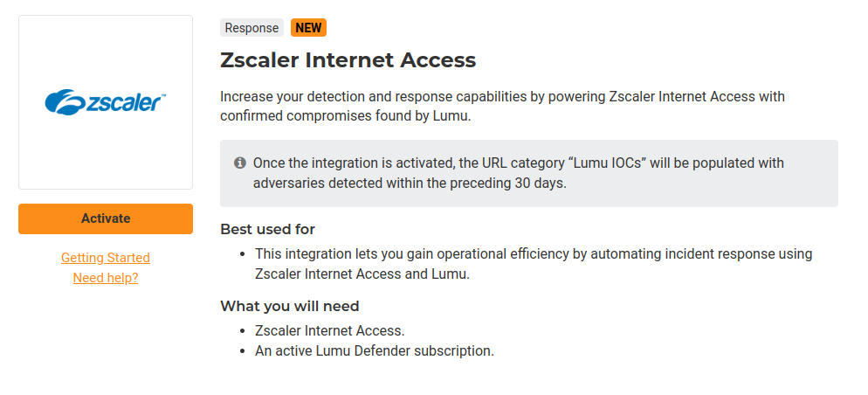This screenshot has width=868, height=395.
Task: Click the "Zscaler Internet Access." requirement bullet
Action: (x=329, y=331)
